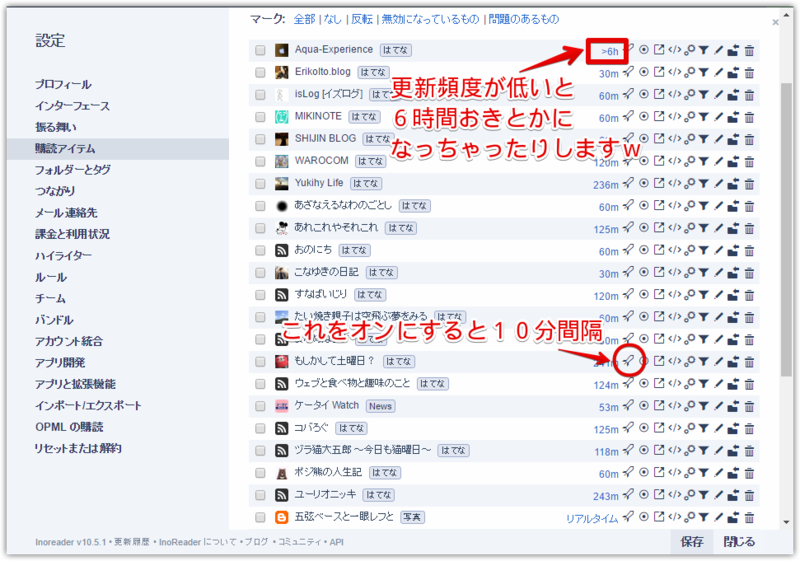The width and height of the screenshot is (800, 561).
Task: Click pencil edit icon for もしかして土曜日？
Action: pyautogui.click(x=718, y=362)
